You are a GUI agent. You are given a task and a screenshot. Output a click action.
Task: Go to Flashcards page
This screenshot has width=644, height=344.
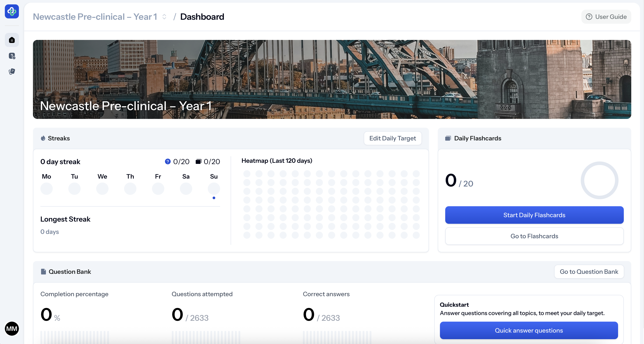pos(534,236)
